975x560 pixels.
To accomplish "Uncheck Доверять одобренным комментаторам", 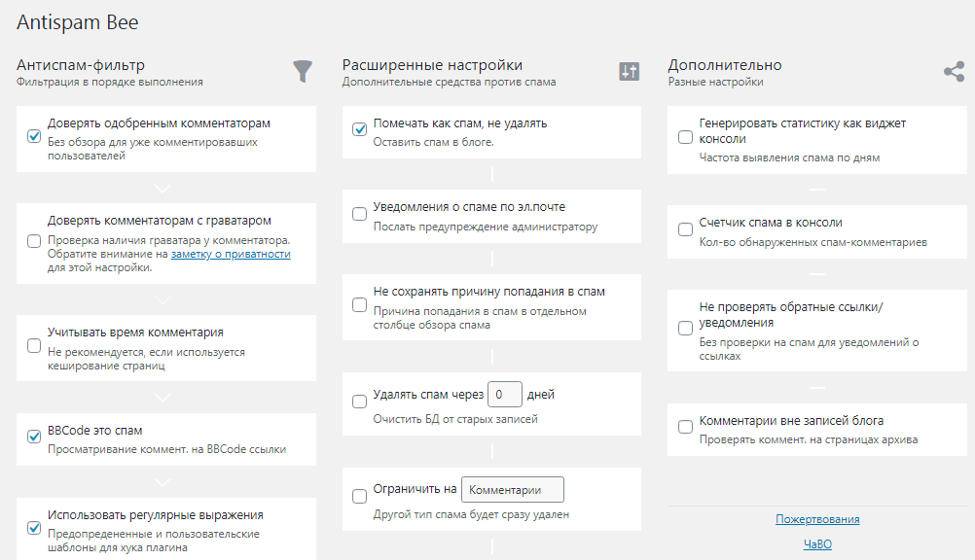I will coord(34,136).
